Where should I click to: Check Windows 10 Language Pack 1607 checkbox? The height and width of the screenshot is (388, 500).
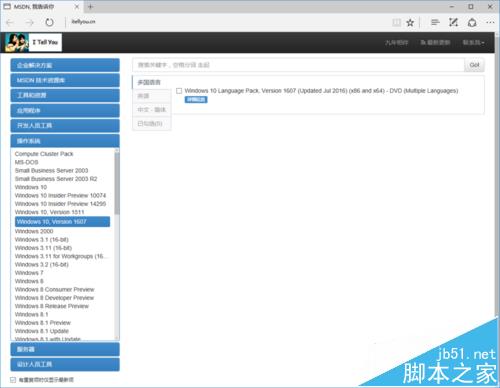(x=179, y=91)
